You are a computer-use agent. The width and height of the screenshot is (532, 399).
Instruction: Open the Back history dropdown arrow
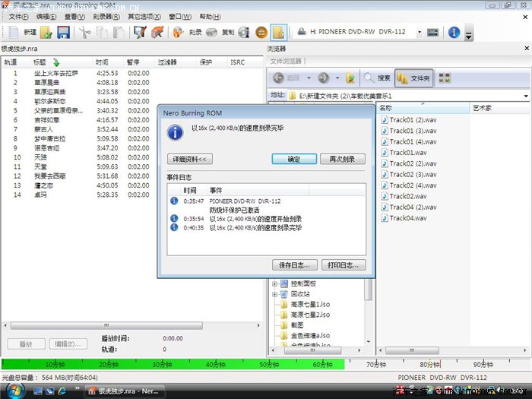309,78
